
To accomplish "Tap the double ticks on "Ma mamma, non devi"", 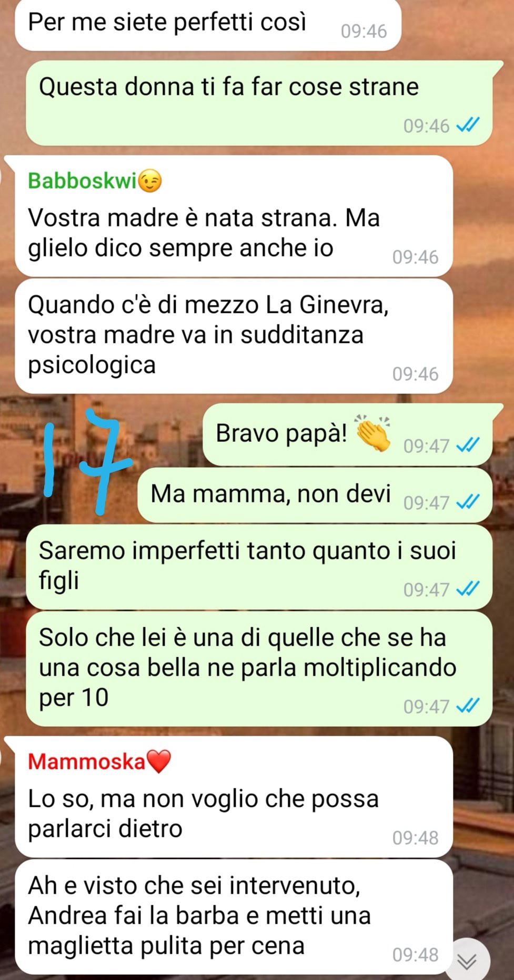I will tap(468, 502).
